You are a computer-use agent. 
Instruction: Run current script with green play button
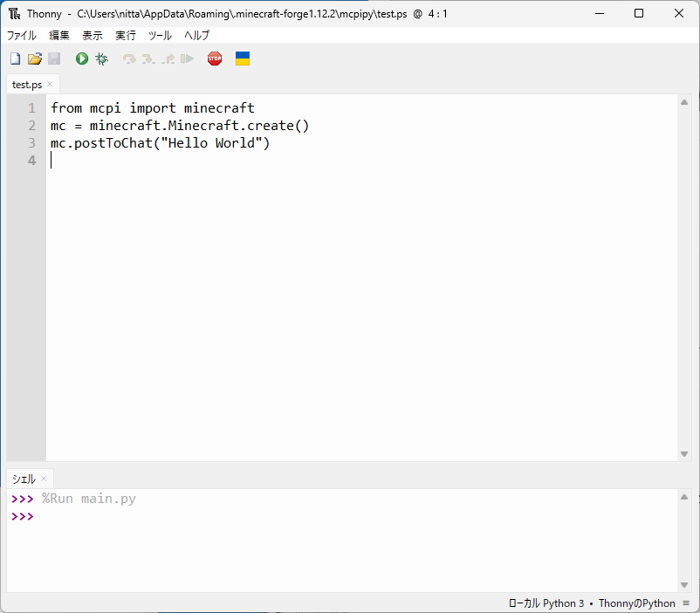(x=82, y=59)
